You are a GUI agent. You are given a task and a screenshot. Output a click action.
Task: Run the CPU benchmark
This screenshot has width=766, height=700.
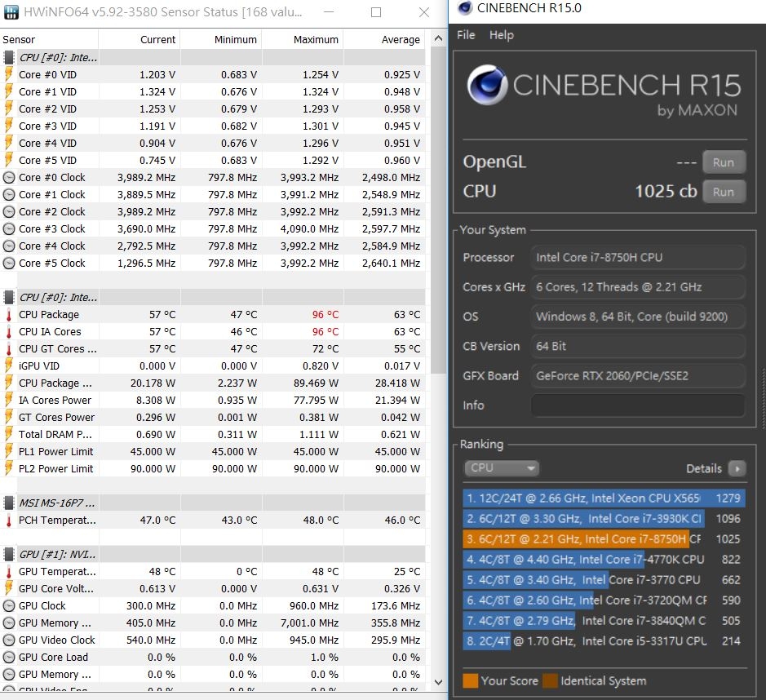pyautogui.click(x=724, y=192)
